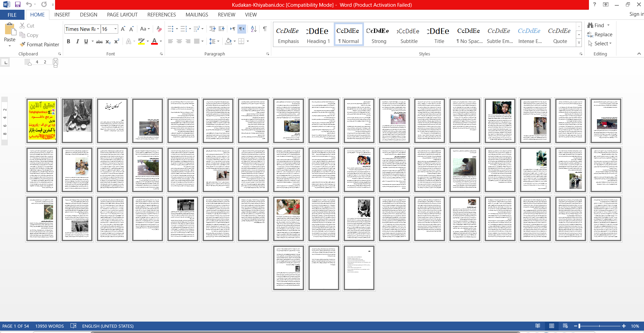The height and width of the screenshot is (333, 644).
Task: Open the Select dropdown
Action: 600,44
